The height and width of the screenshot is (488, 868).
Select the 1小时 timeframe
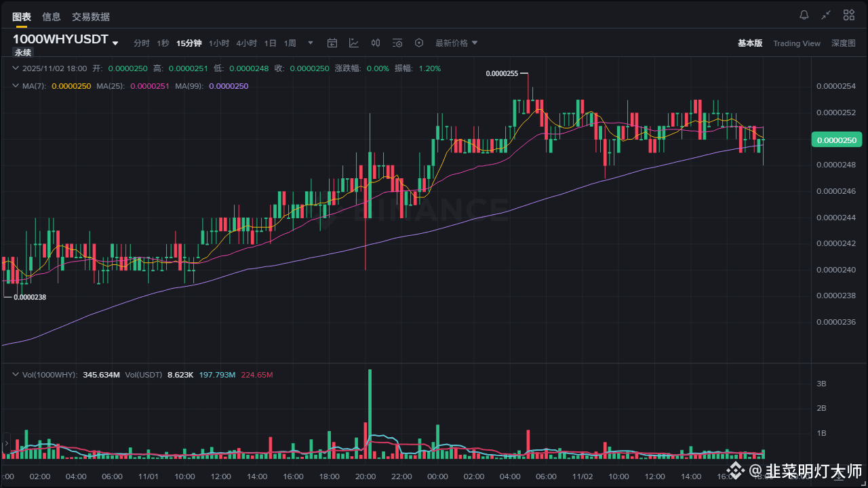[218, 43]
